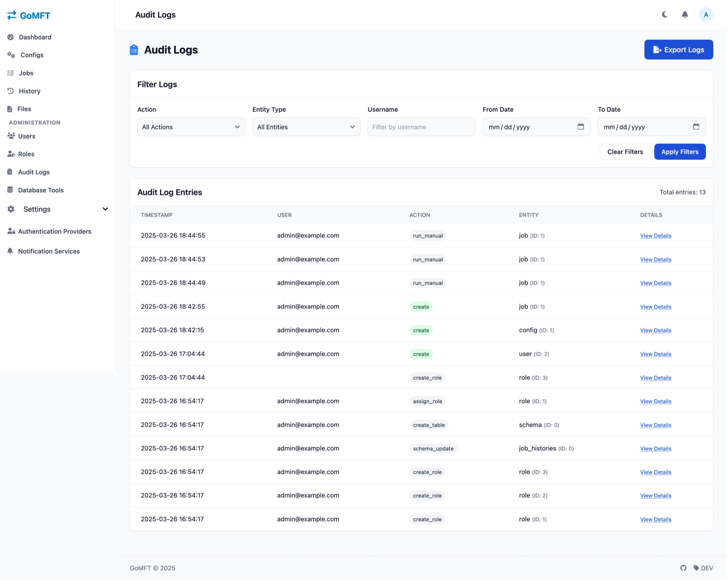Click the Jobs list icon

click(x=11, y=73)
